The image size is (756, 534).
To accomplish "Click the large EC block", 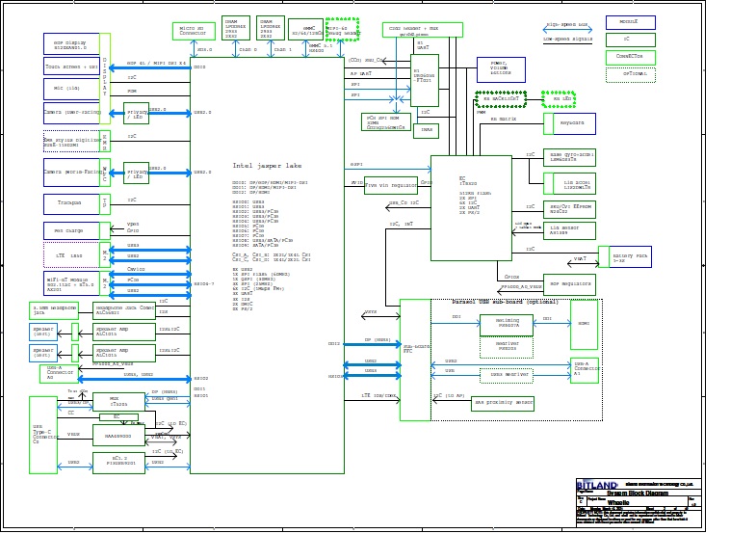I will (x=471, y=208).
